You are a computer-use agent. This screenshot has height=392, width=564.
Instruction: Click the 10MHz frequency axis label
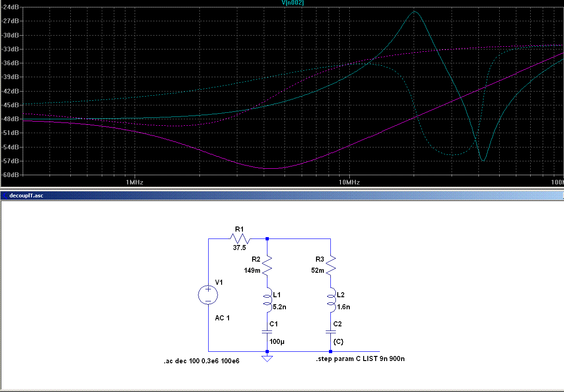349,182
